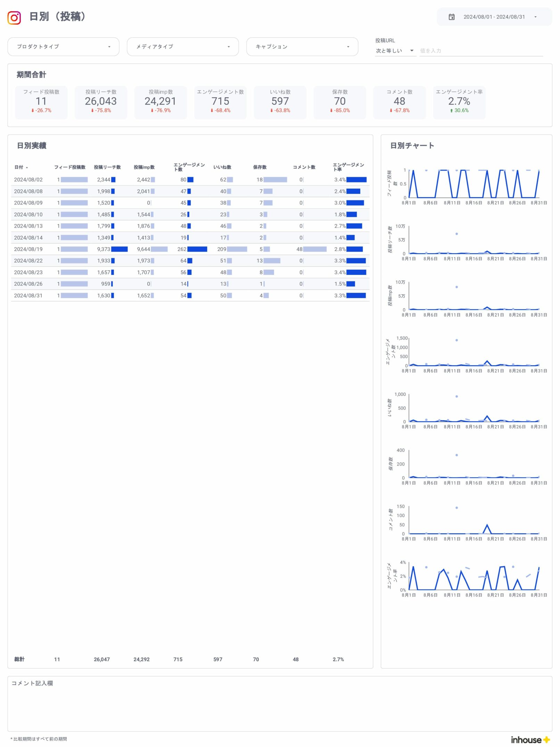Open the メディアタイプ filter dropdown
Screen dimensions: 560x747
[183, 47]
